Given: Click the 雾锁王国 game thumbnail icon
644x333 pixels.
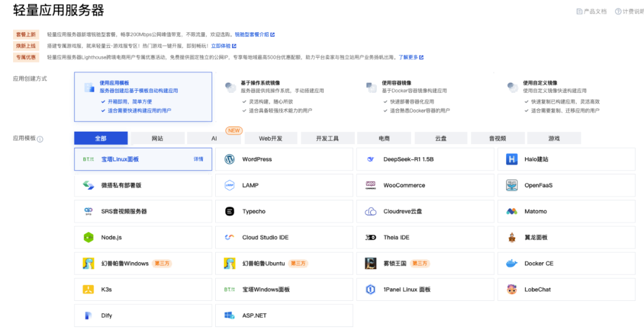Looking at the screenshot, I should (x=370, y=263).
